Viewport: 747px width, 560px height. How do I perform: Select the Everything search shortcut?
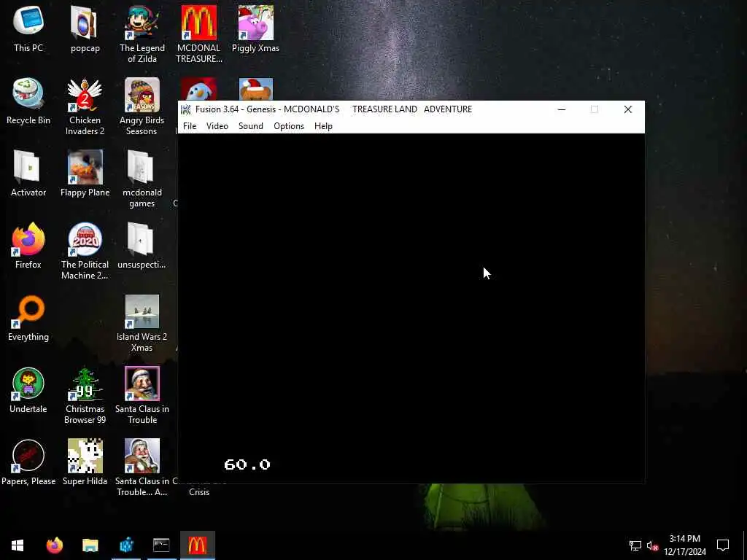pyautogui.click(x=28, y=318)
